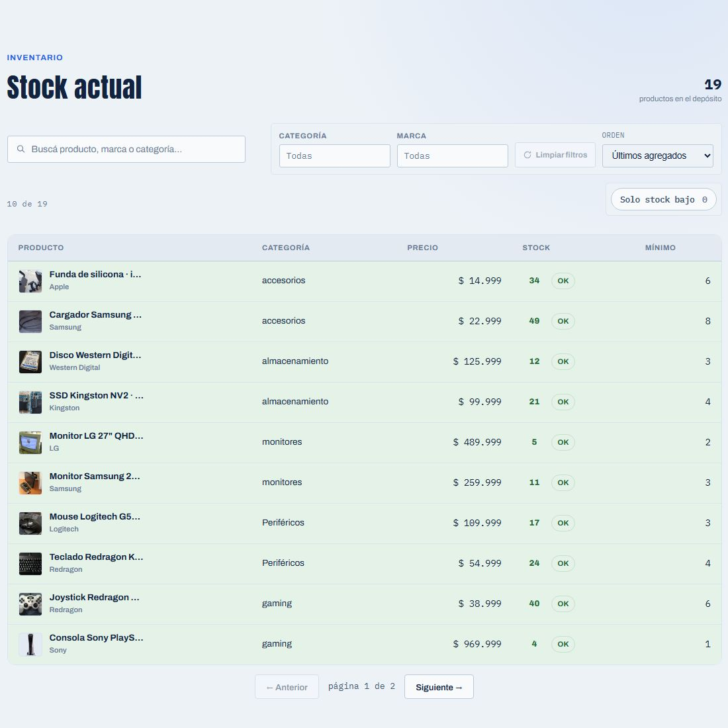
Task: Focus the product search field
Action: (x=126, y=149)
